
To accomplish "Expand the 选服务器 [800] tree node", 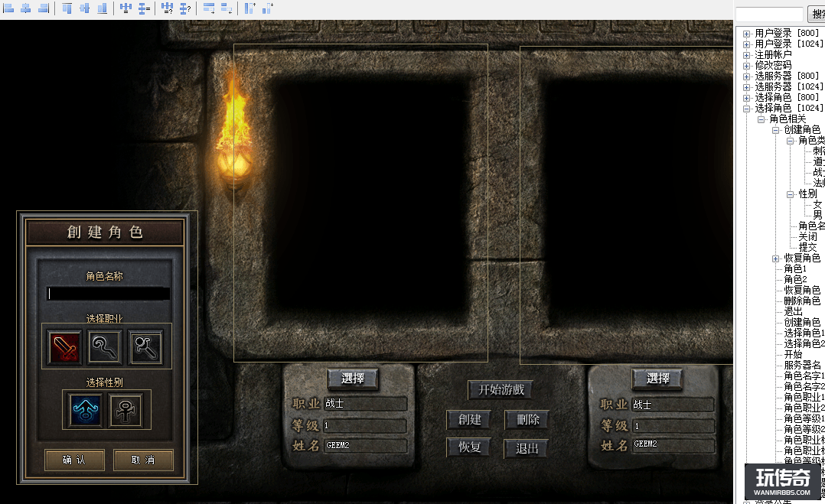I will point(746,76).
